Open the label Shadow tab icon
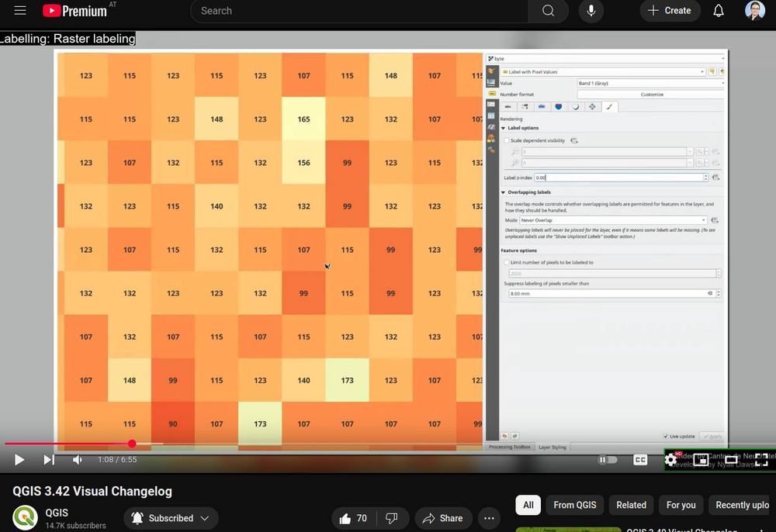 click(575, 107)
